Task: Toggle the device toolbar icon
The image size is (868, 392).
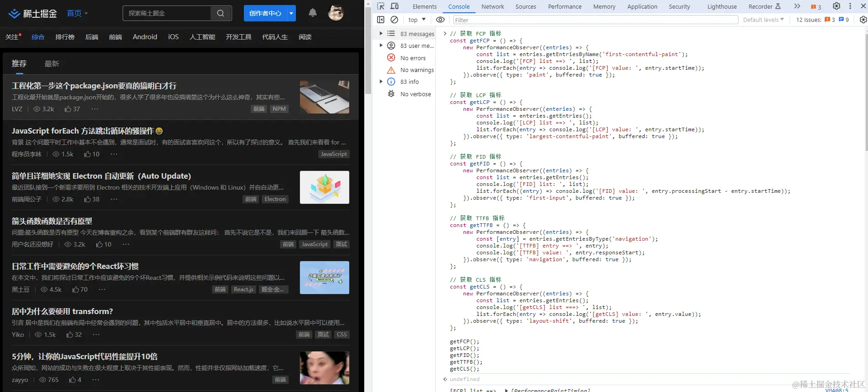Action: pyautogui.click(x=395, y=6)
